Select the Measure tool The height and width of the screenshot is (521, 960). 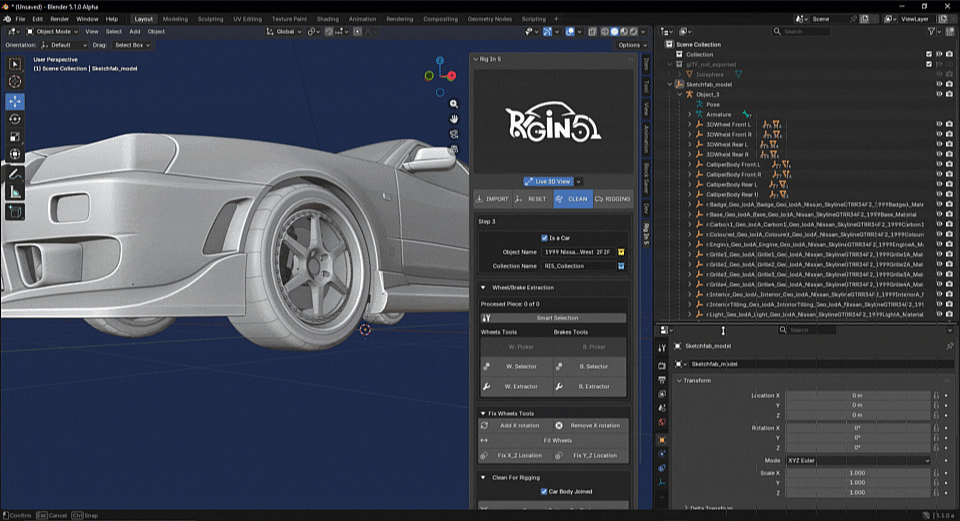click(15, 193)
